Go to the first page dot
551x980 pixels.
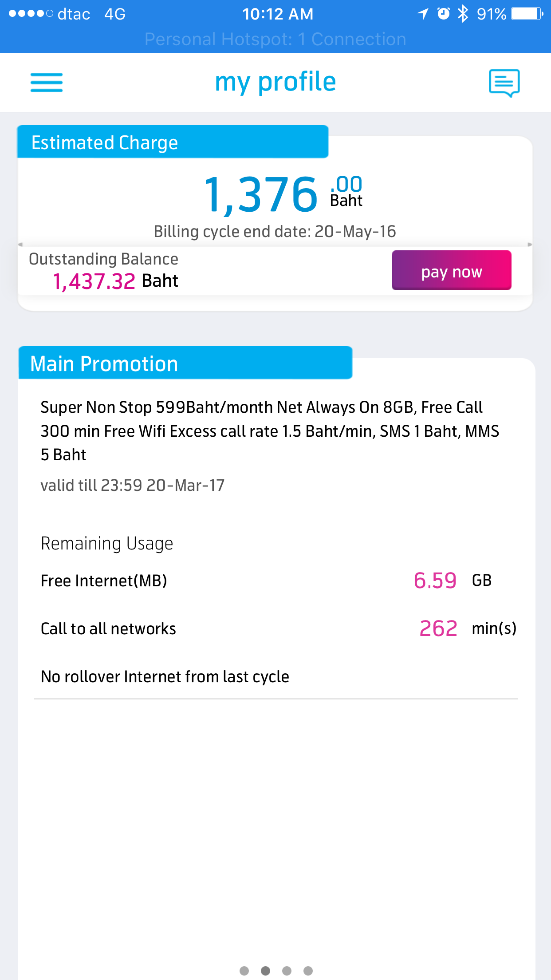(244, 971)
